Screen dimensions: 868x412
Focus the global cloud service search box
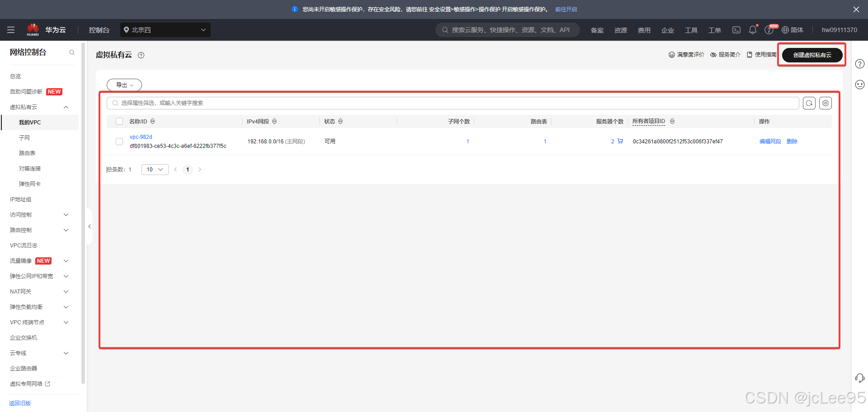[508, 30]
